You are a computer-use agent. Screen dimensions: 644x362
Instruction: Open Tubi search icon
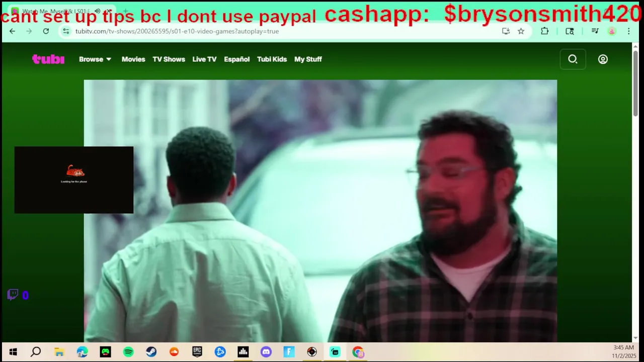pos(573,59)
